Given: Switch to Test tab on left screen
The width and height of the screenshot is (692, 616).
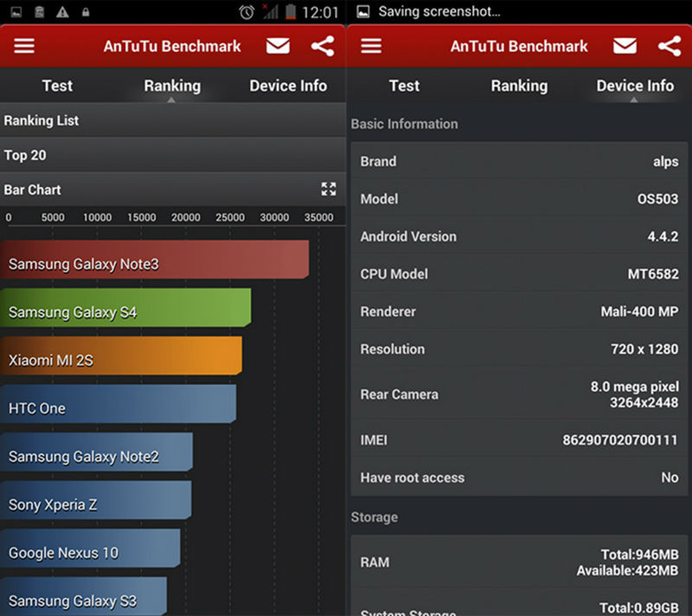Looking at the screenshot, I should pyautogui.click(x=57, y=86).
